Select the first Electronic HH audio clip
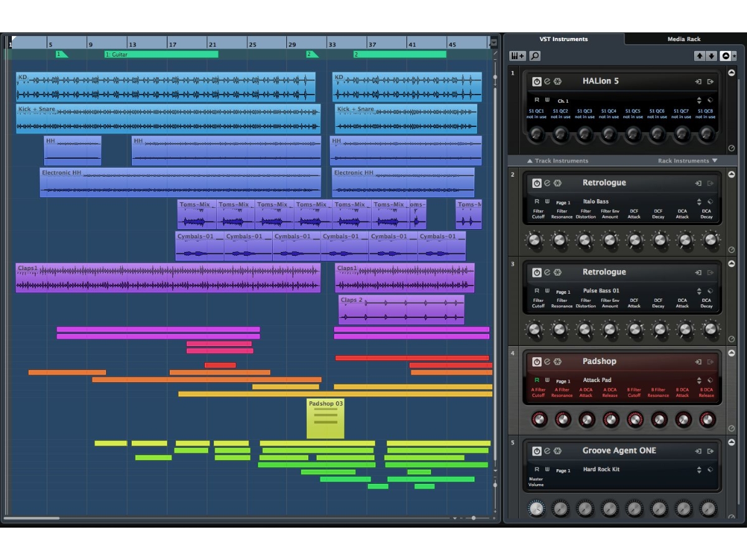The width and height of the screenshot is (747, 560). tap(181, 182)
